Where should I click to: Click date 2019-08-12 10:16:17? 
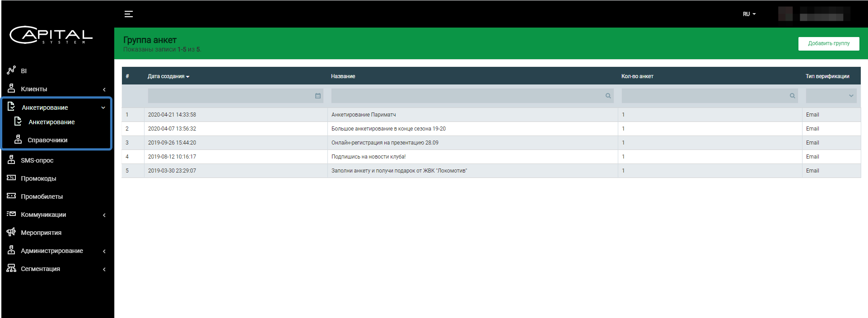pos(172,157)
